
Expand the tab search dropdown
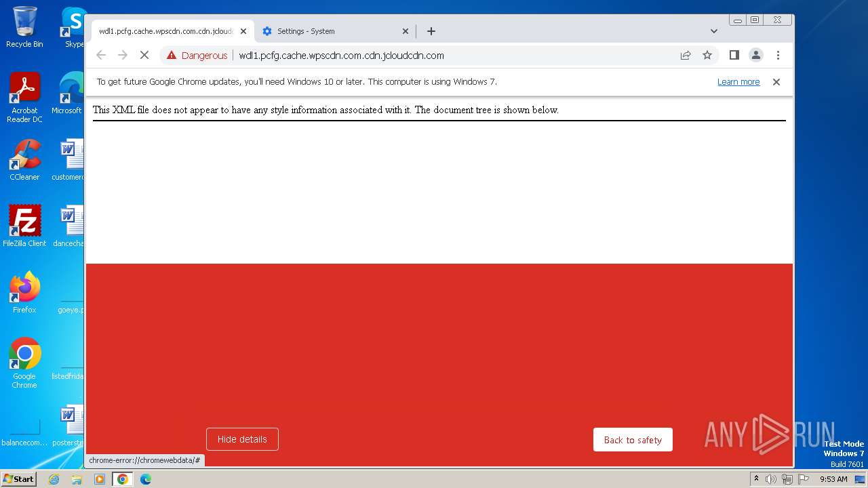[x=714, y=31]
